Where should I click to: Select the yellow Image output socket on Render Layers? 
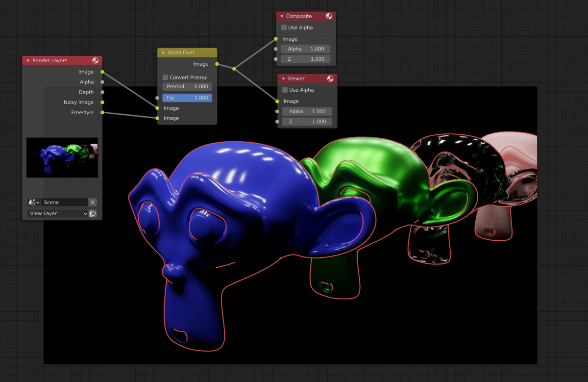(102, 72)
